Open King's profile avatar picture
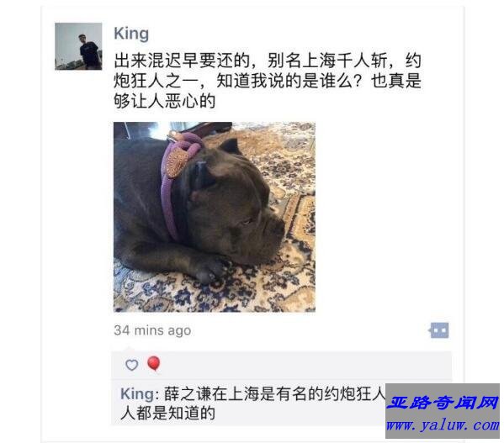 (78, 46)
